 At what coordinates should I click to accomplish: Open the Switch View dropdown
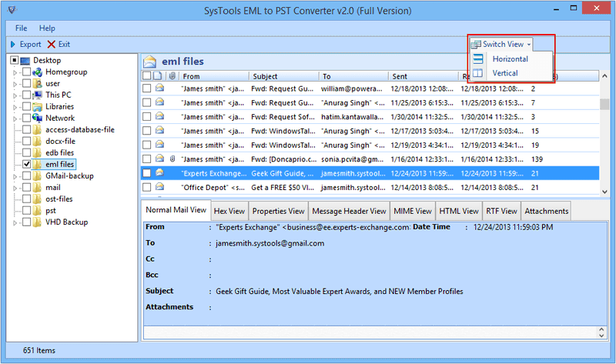click(502, 45)
